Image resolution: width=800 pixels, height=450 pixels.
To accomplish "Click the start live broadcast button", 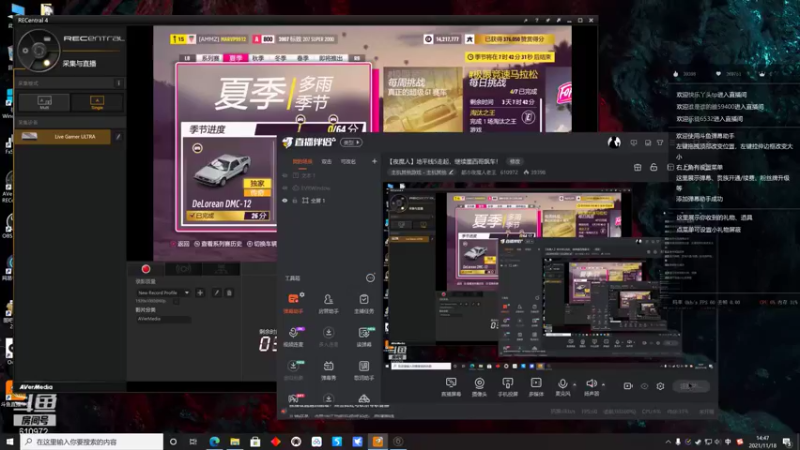I will point(691,386).
